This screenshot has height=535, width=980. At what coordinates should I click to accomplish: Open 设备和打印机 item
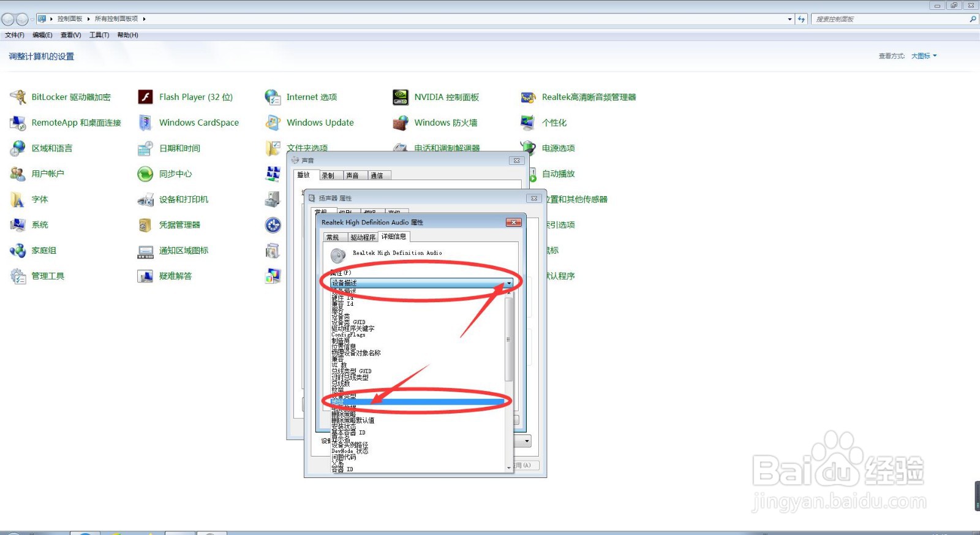click(173, 199)
